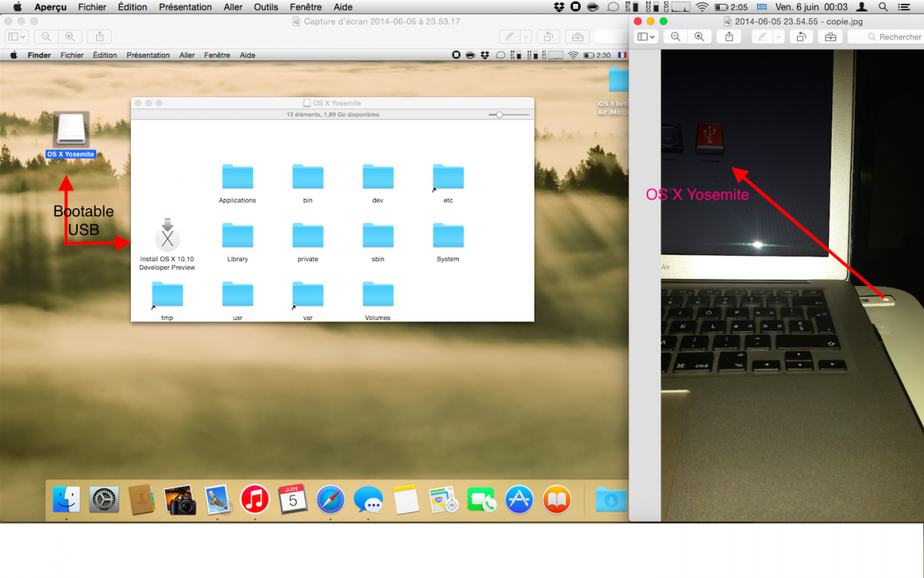Zoom in on the Capture d'écran window

click(70, 36)
